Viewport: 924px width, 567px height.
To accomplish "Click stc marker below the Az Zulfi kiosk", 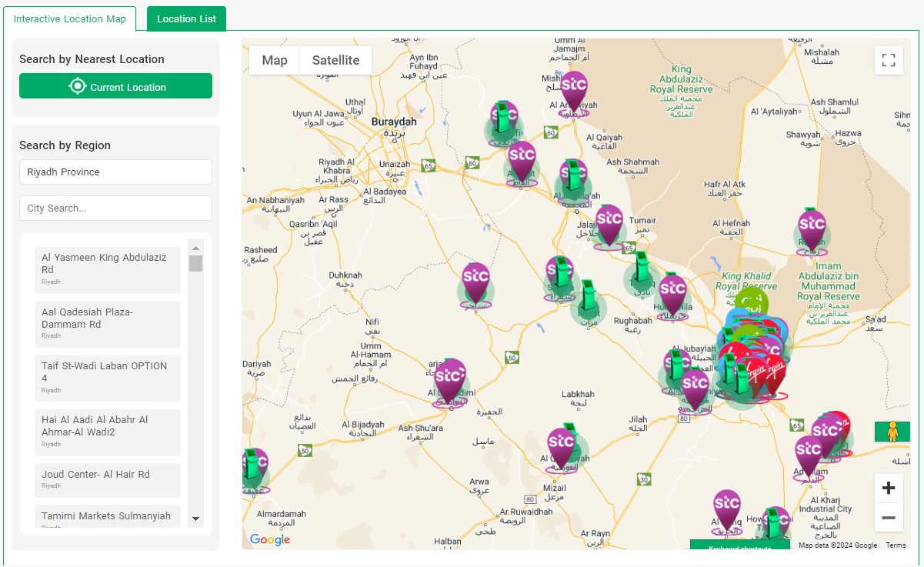I will (x=522, y=163).
